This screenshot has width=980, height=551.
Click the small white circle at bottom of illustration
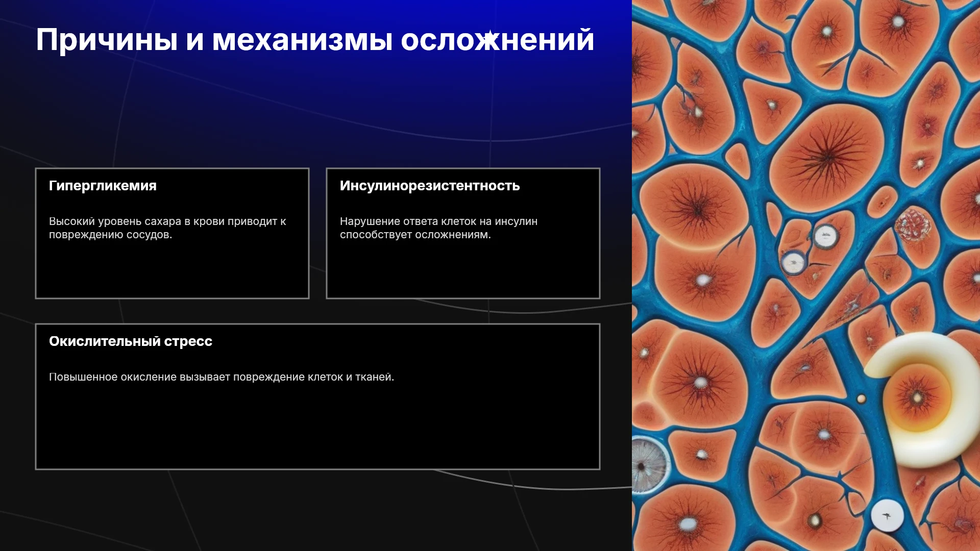(887, 516)
